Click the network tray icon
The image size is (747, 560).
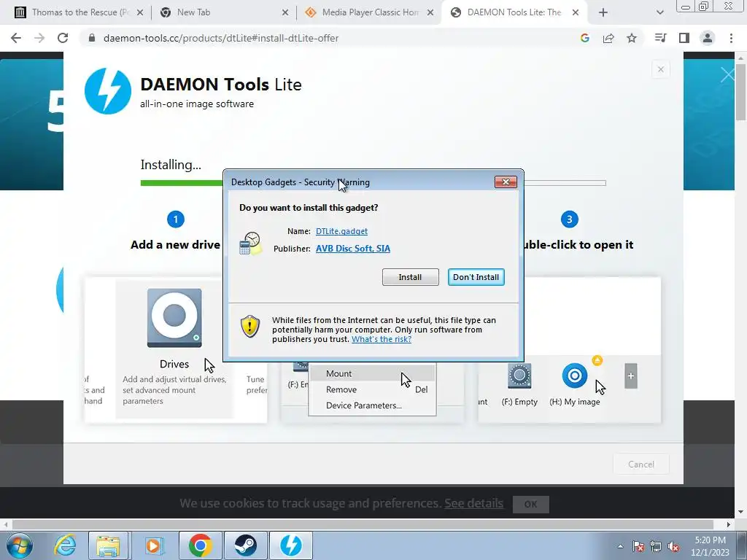click(x=656, y=546)
